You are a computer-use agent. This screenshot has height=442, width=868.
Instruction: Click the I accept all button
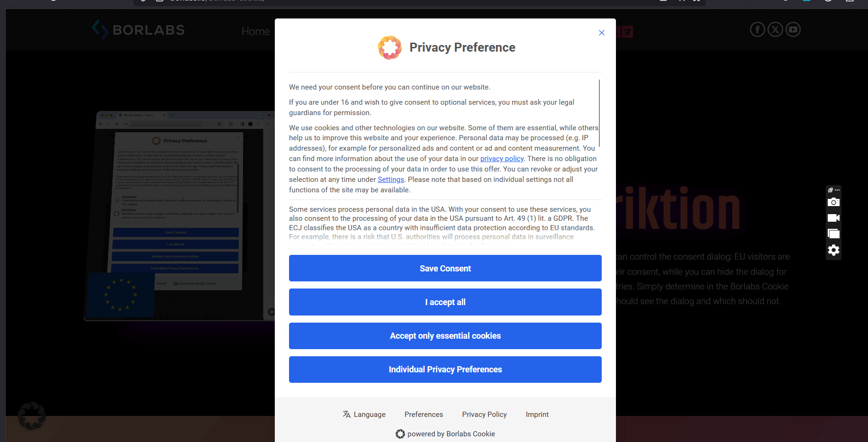pos(445,302)
